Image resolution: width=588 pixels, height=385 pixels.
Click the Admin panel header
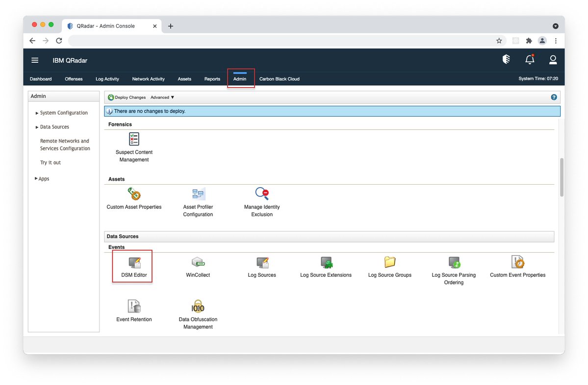click(x=64, y=96)
